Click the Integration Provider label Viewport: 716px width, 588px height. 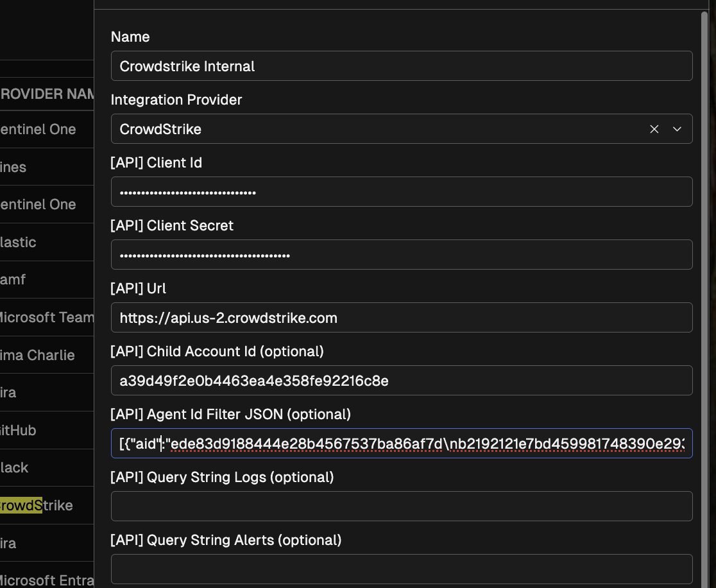[x=176, y=99]
